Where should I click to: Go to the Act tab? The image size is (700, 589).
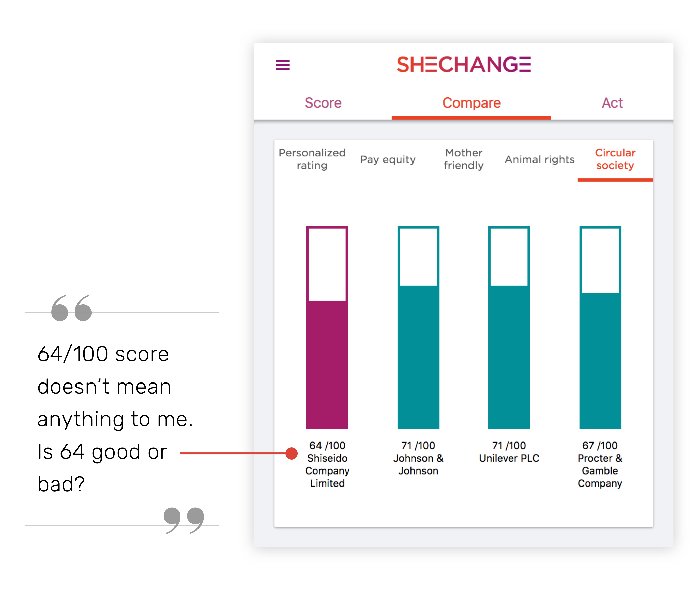coord(612,103)
